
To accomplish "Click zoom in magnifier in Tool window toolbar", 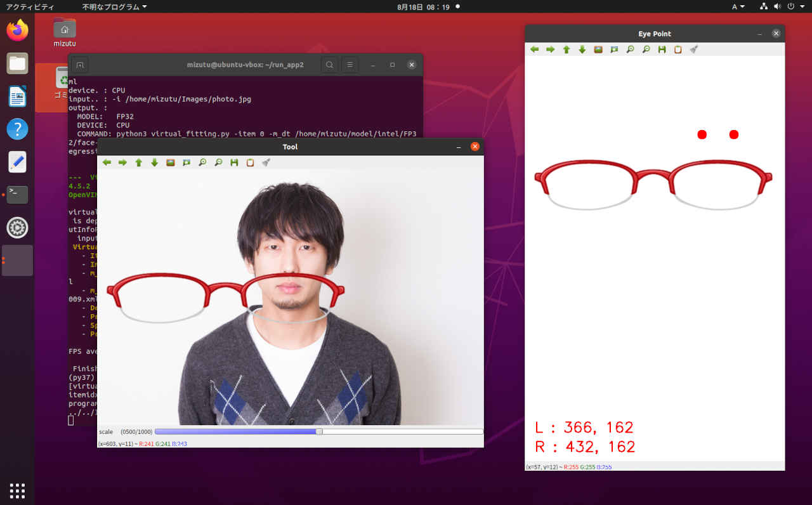I will pos(202,162).
